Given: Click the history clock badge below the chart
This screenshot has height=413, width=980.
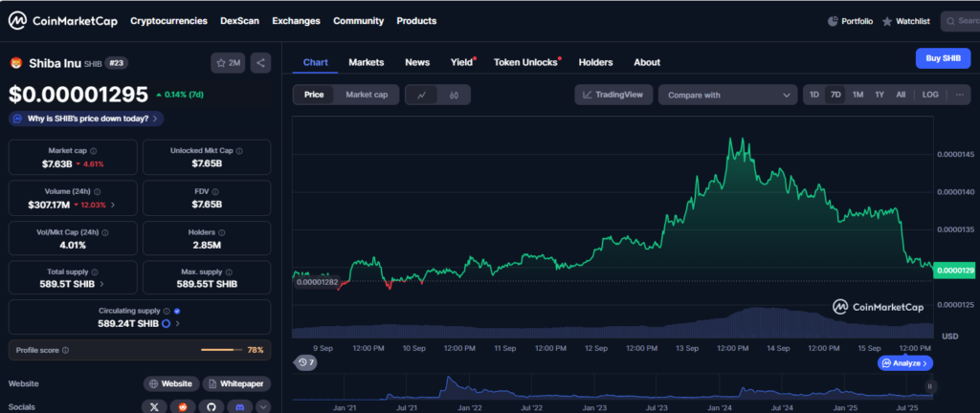Looking at the screenshot, I should click(x=305, y=362).
